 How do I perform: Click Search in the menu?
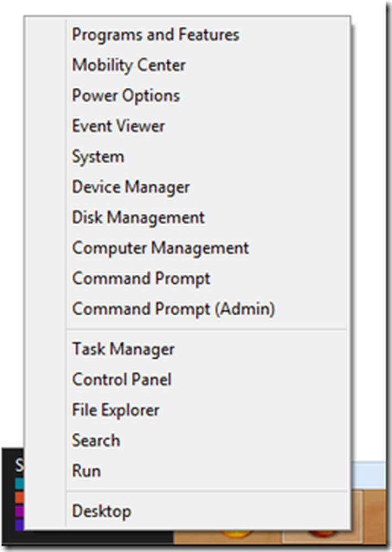coord(96,440)
